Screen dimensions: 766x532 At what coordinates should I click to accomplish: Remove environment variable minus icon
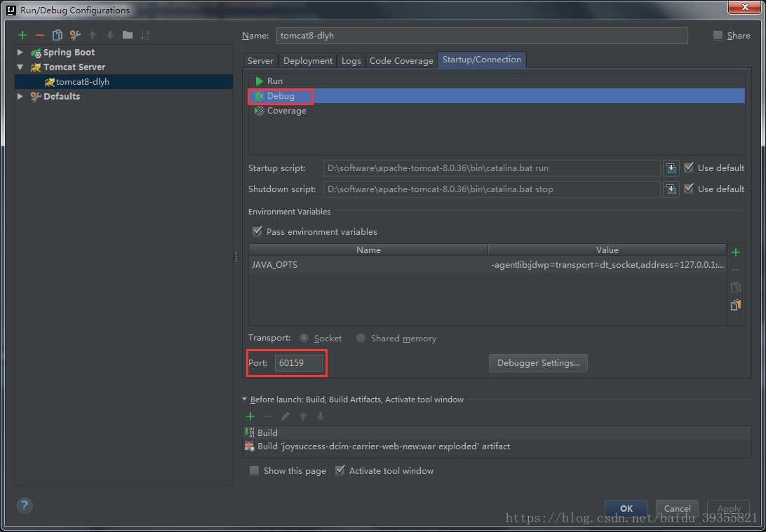(736, 270)
